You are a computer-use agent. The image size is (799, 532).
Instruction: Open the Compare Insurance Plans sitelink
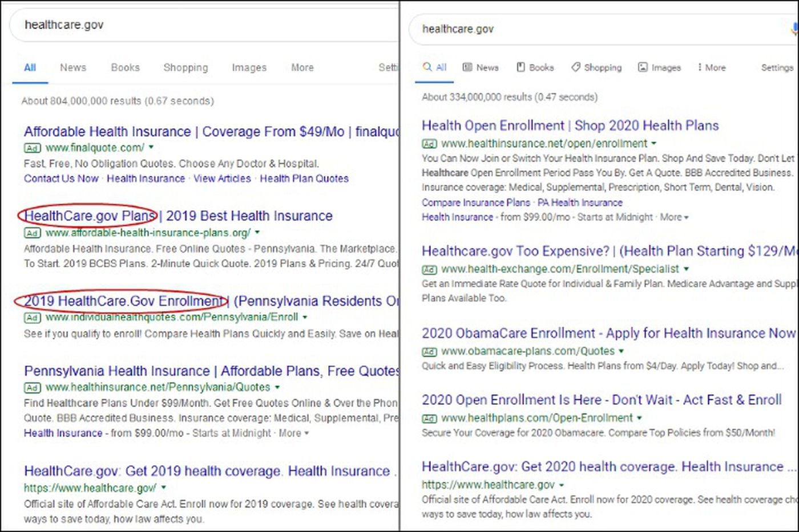[476, 202]
